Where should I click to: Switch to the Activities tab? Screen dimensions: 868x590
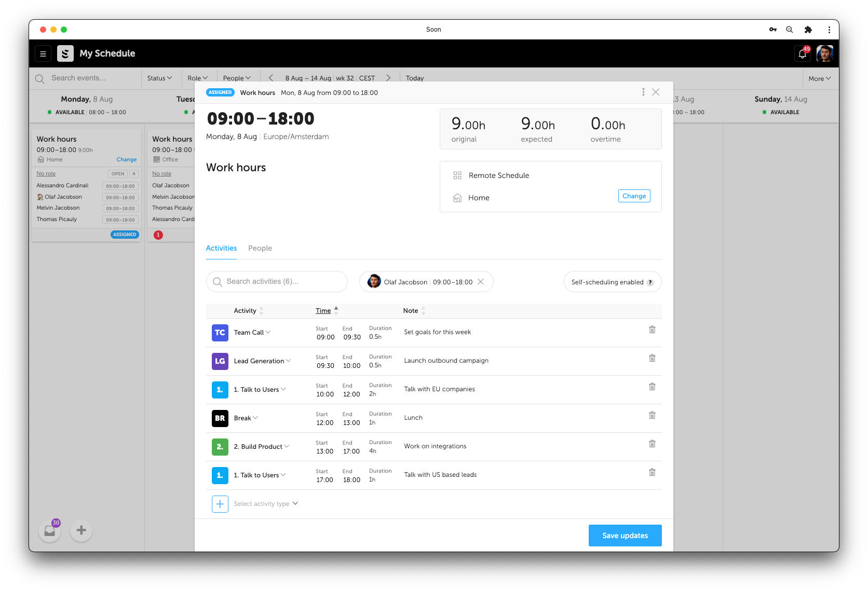(x=221, y=248)
